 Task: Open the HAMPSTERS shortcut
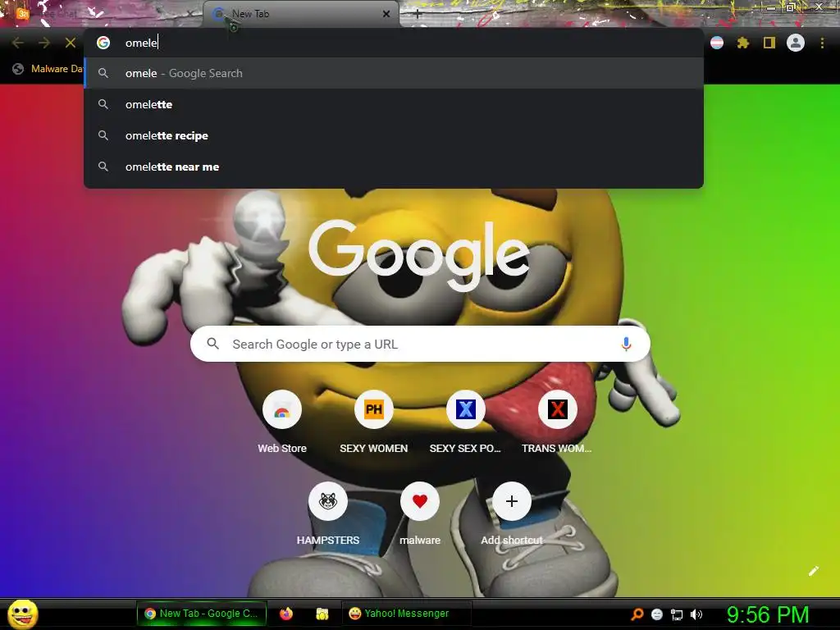pos(328,514)
